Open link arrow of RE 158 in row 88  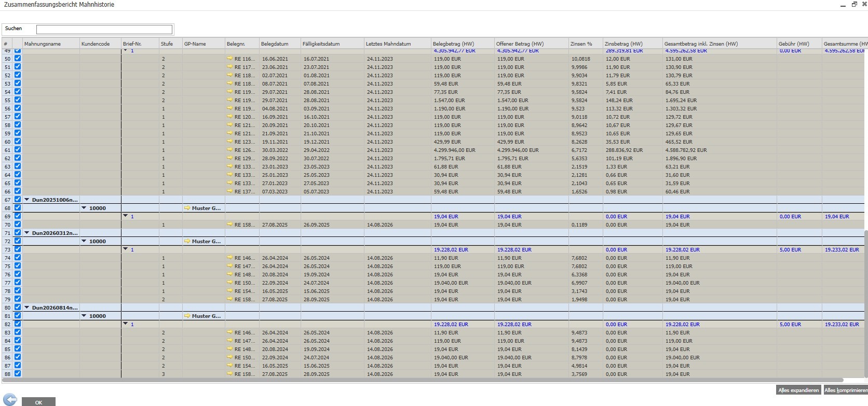(229, 374)
